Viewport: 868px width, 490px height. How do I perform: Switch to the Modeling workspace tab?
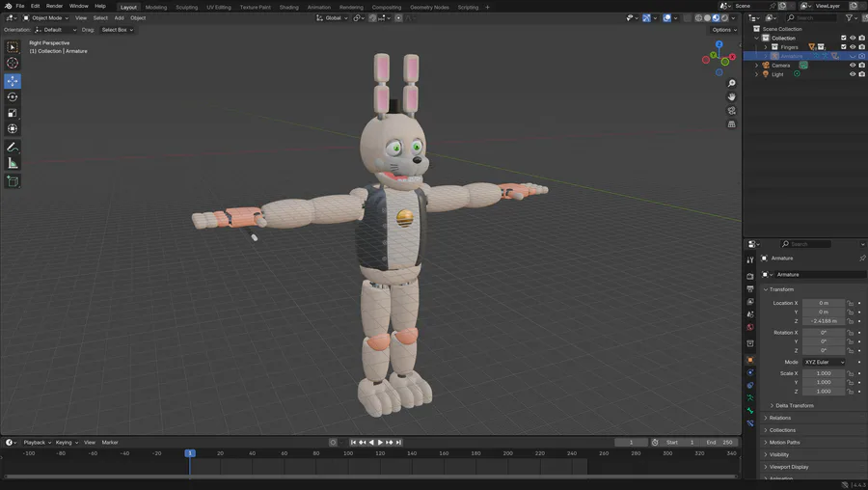pyautogui.click(x=156, y=7)
